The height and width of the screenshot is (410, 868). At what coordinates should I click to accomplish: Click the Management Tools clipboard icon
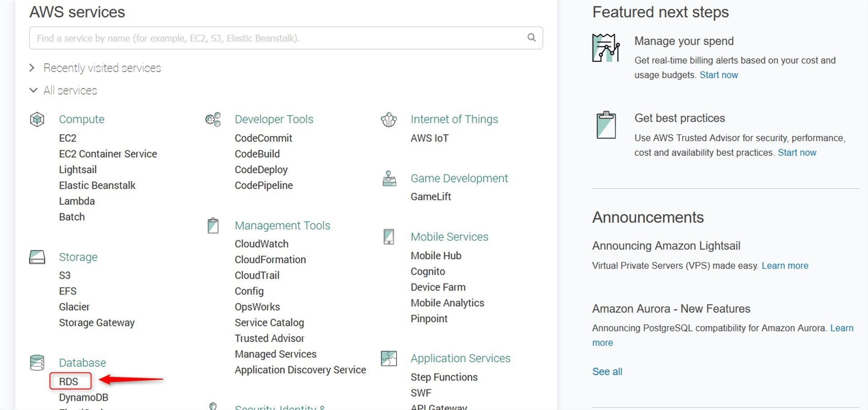tap(213, 225)
